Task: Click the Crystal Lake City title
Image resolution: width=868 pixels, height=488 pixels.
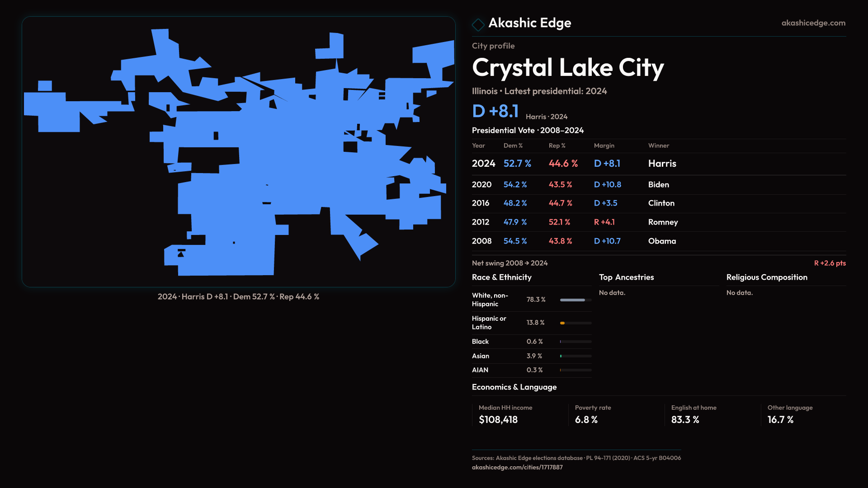Action: coord(567,68)
